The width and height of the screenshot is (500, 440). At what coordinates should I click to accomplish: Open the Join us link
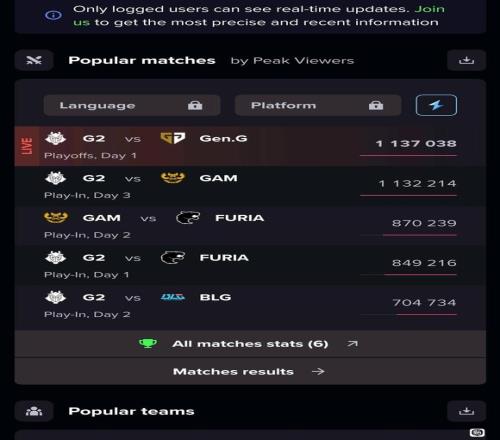tap(429, 9)
